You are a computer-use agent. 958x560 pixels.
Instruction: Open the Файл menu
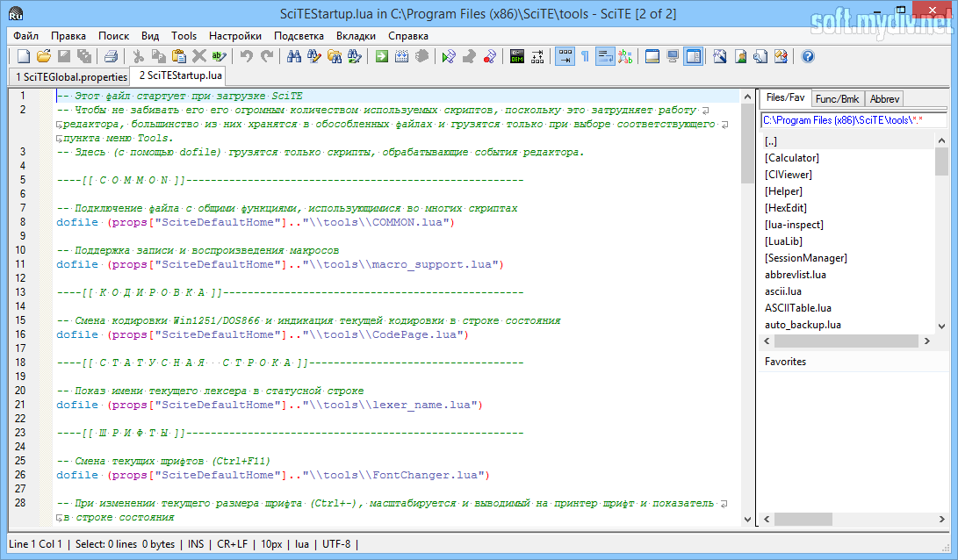(25, 36)
